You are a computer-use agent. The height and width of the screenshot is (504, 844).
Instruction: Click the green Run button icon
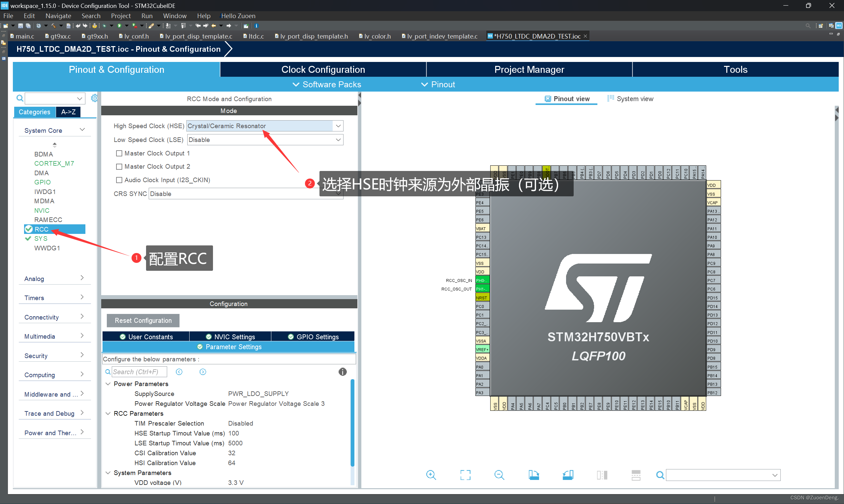click(119, 26)
